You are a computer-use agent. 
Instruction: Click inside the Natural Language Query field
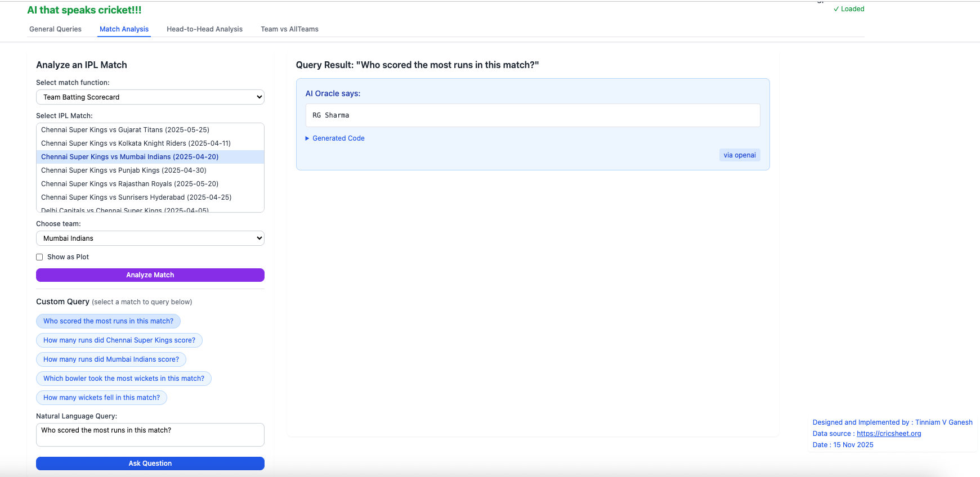[150, 435]
